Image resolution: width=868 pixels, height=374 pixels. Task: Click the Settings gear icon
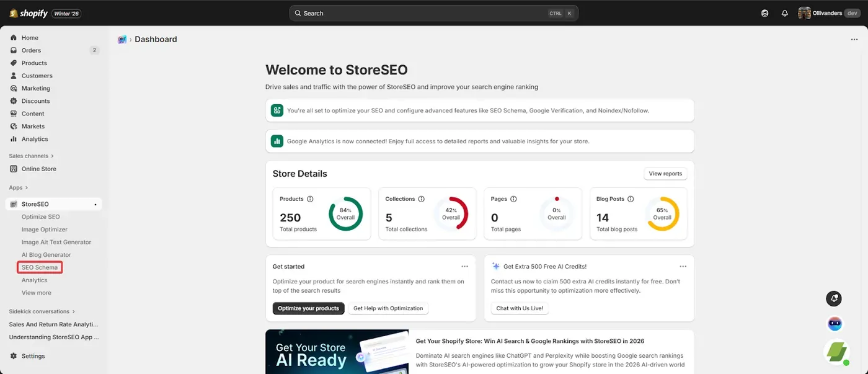tap(14, 356)
